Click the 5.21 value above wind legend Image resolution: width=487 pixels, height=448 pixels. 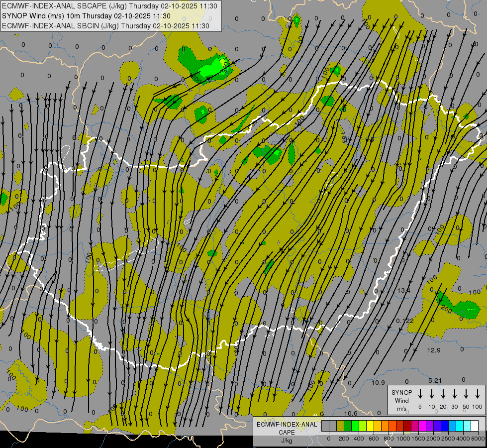coord(435,381)
